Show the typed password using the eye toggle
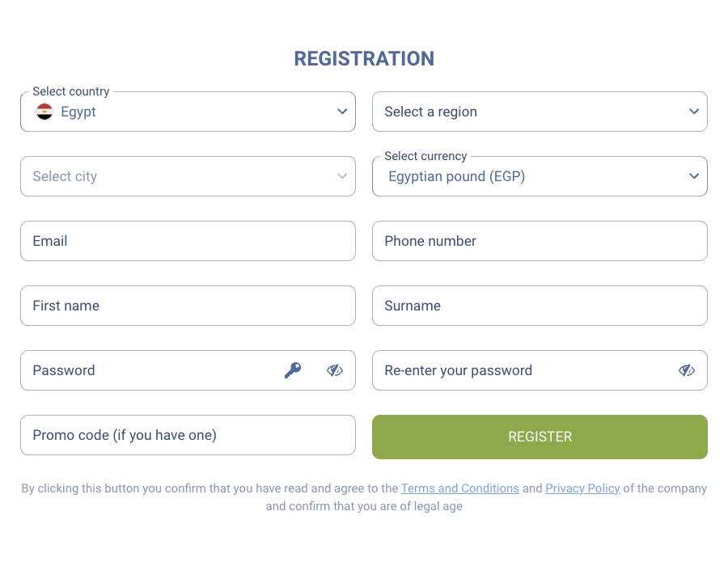 tap(335, 370)
